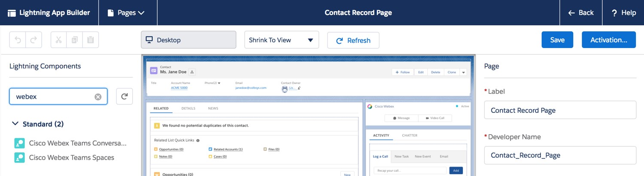This screenshot has height=176, width=644.
Task: Select Cisco Webex Teams Spaces component
Action: [64, 158]
